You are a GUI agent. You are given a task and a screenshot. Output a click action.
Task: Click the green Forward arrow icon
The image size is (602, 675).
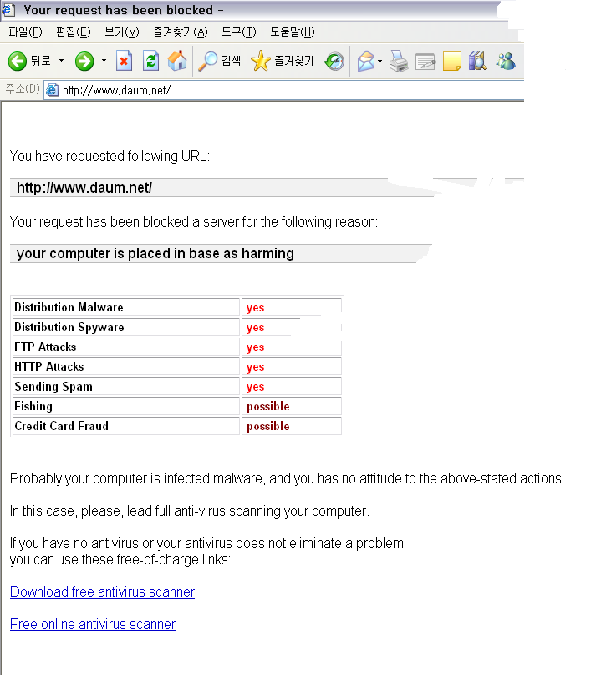pos(84,61)
